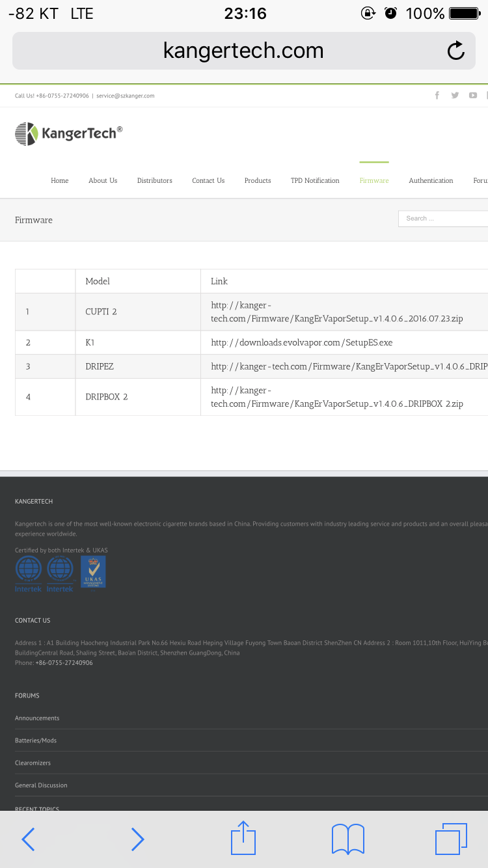The height and width of the screenshot is (868, 488).
Task: Open the Batteries/Mods forum link
Action: click(x=36, y=740)
